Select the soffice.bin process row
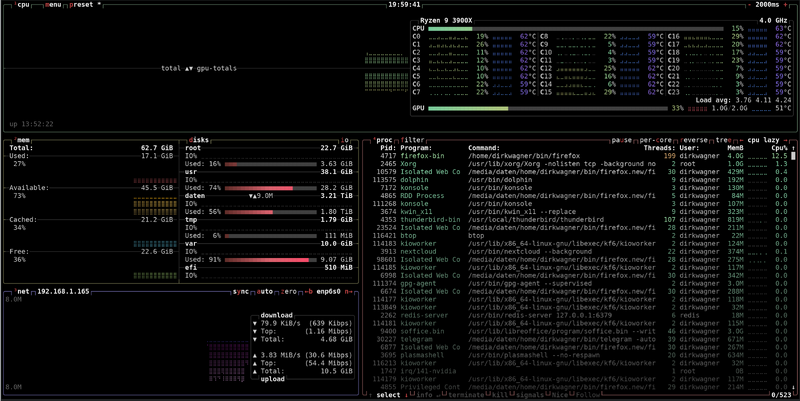 (577, 331)
